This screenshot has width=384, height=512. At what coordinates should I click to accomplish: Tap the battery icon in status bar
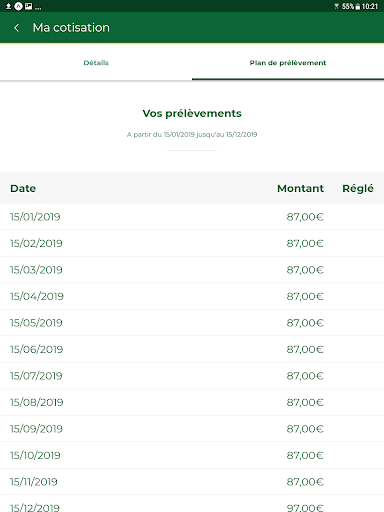(x=358, y=6)
